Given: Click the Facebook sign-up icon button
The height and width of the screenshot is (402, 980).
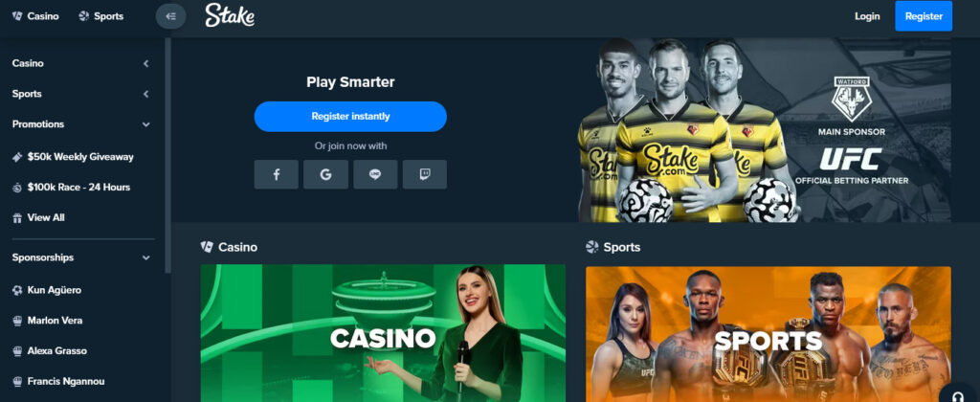Looking at the screenshot, I should pyautogui.click(x=277, y=174).
